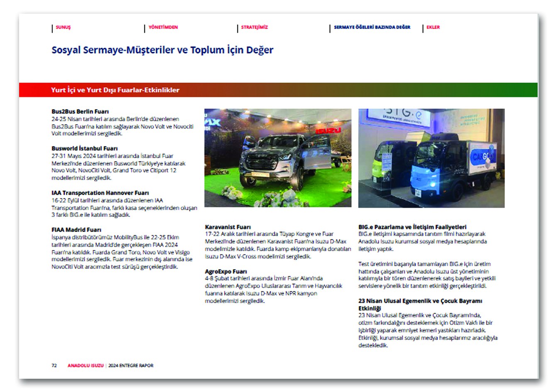This screenshot has height=392, width=558.
Task: Click the paragraph starting BIG.e iletişimi kapsamında
Action: point(423,242)
